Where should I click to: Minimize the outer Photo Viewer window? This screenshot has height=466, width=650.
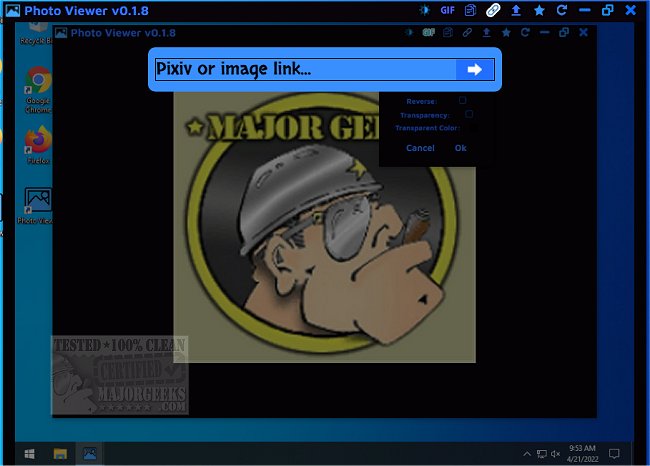pos(585,10)
